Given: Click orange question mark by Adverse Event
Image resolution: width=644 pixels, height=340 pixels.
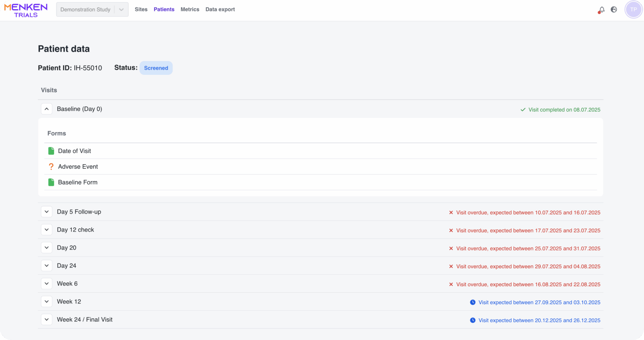Looking at the screenshot, I should (51, 167).
